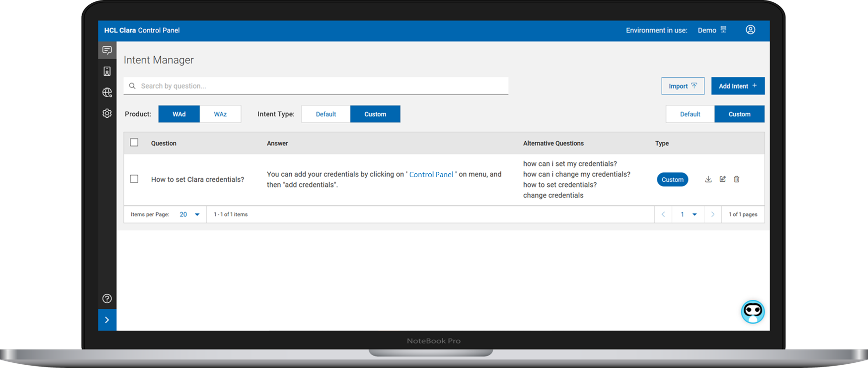Click the 'change credentials' alternative question

tap(553, 195)
